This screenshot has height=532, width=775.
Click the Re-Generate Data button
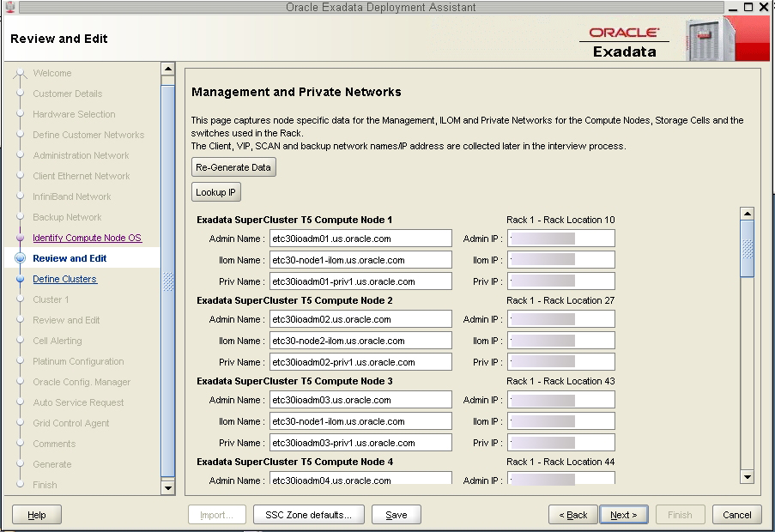pos(233,167)
